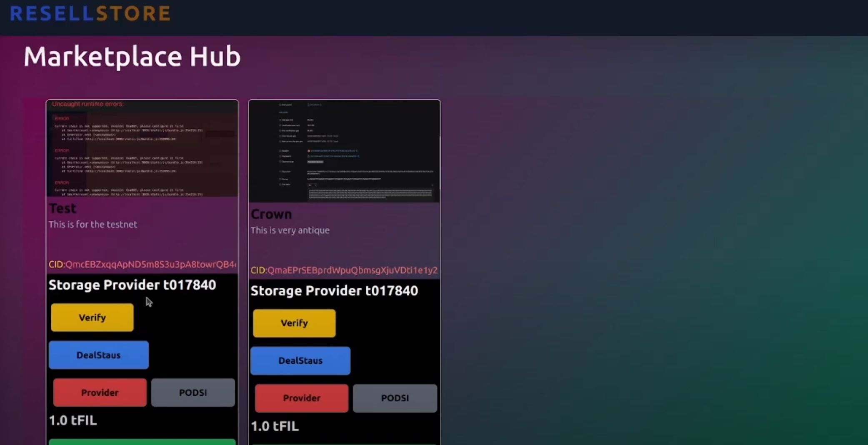Click the PODSI button on Crown card

point(395,398)
